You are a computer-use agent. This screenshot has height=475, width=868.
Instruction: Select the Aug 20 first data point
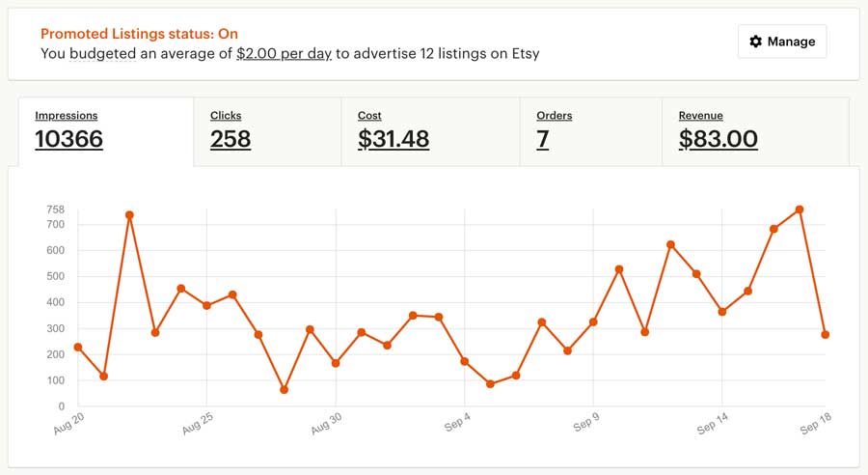point(78,348)
